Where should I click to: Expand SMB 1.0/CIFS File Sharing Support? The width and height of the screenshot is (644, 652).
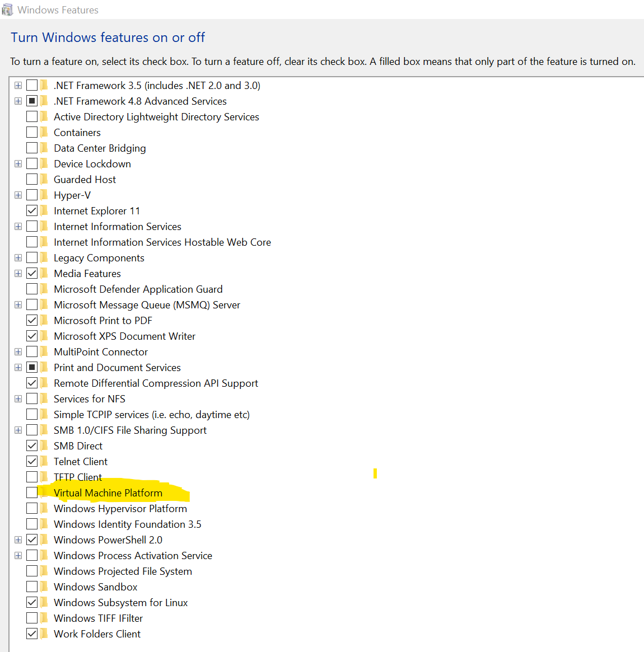point(18,430)
